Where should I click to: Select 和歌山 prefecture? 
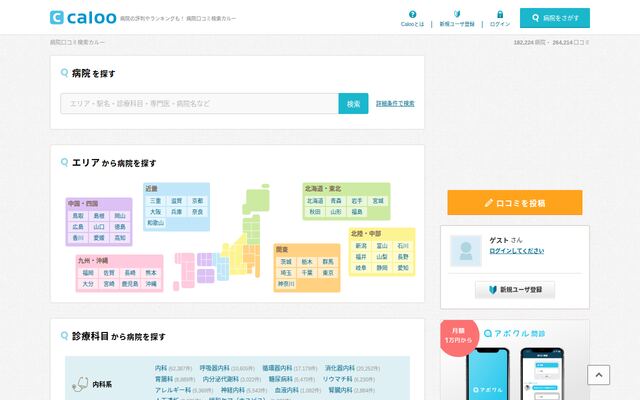tap(156, 223)
